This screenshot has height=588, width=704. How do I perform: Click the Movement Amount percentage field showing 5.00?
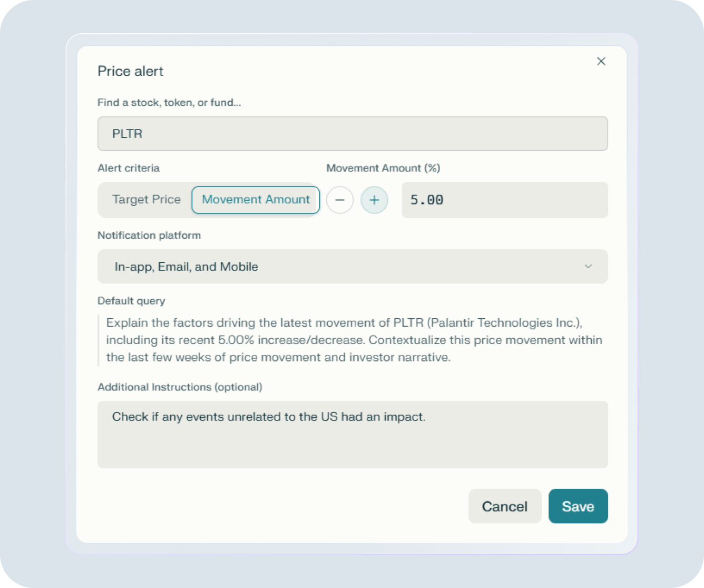click(504, 200)
